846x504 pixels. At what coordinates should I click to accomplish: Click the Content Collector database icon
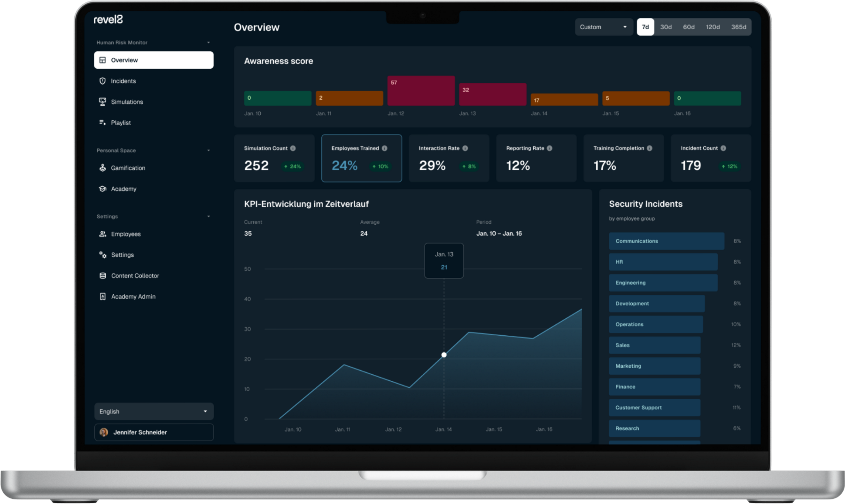click(102, 276)
